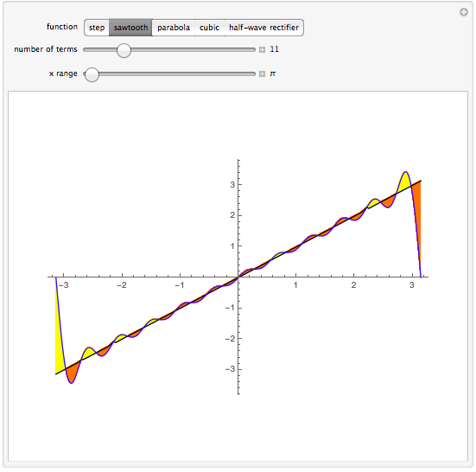Expand x range slider controls
This screenshot has height=472, width=476.
pyautogui.click(x=262, y=73)
